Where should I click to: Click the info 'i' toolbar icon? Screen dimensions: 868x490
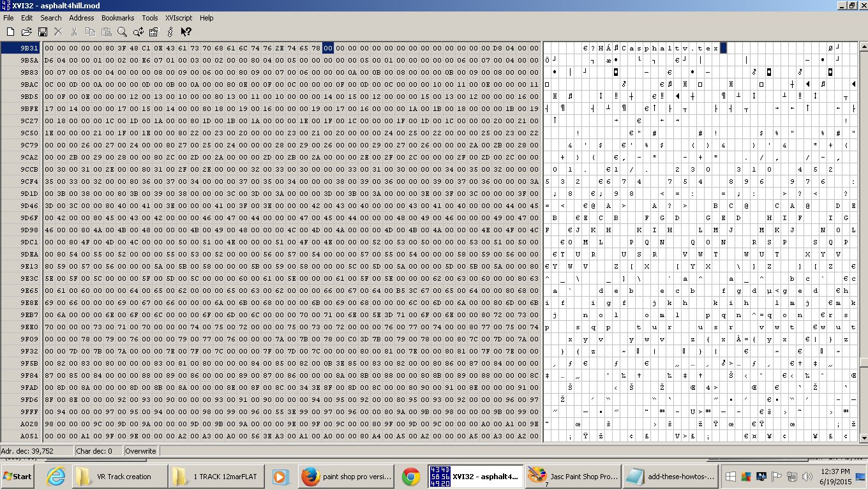[170, 31]
